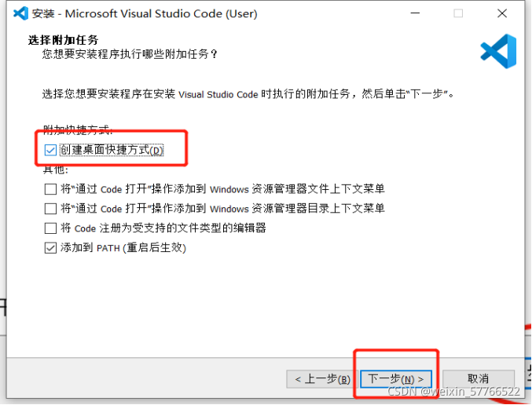Click the instruction text mentioning Visual Studio Code
532x405 pixels.
(248, 94)
